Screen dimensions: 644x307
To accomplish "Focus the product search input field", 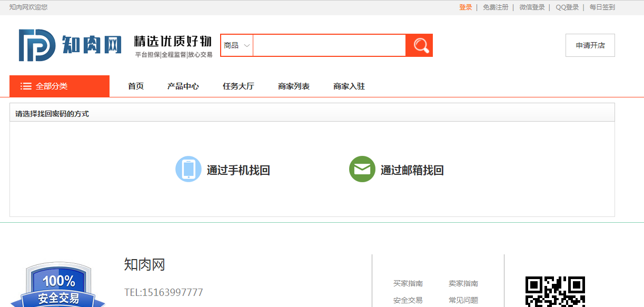I will pyautogui.click(x=329, y=45).
